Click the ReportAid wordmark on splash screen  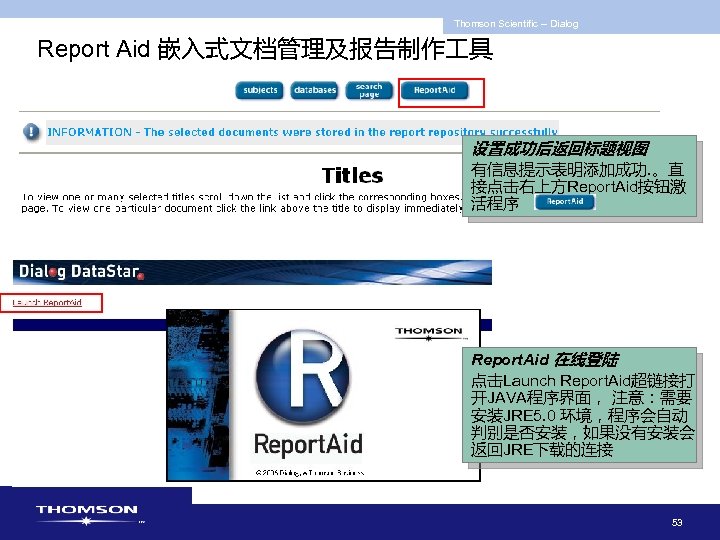click(308, 444)
